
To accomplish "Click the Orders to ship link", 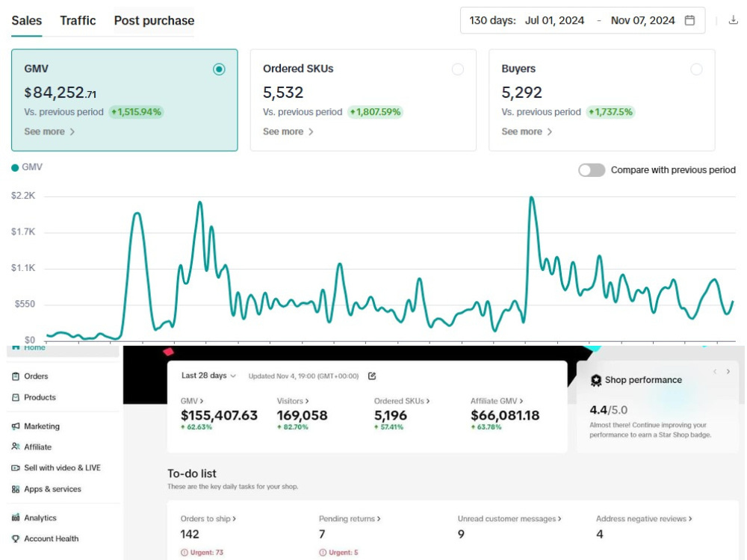I will click(208, 519).
